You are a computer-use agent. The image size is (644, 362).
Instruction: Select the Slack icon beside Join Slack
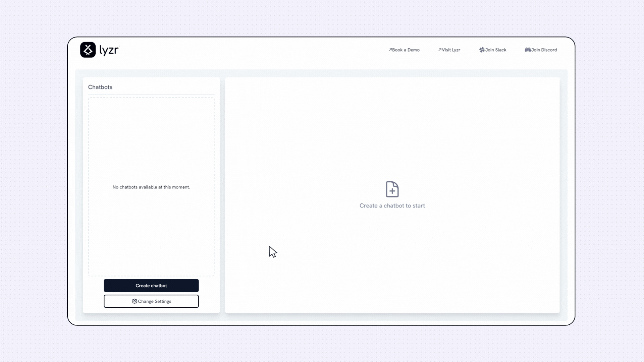tap(481, 50)
